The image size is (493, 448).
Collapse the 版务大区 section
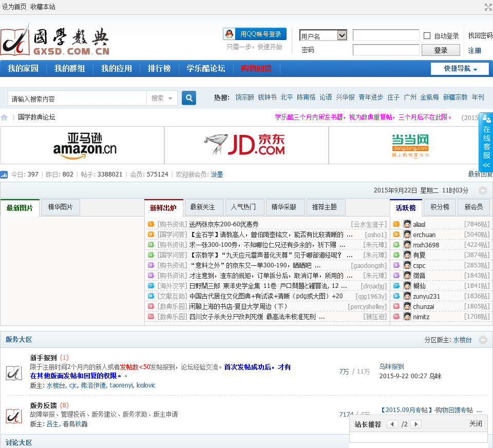click(483, 340)
